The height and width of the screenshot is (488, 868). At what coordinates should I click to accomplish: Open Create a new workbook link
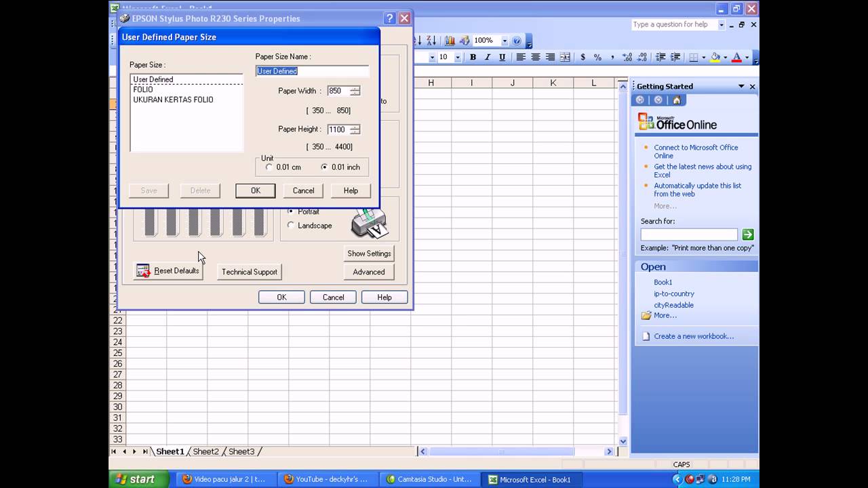coord(694,336)
